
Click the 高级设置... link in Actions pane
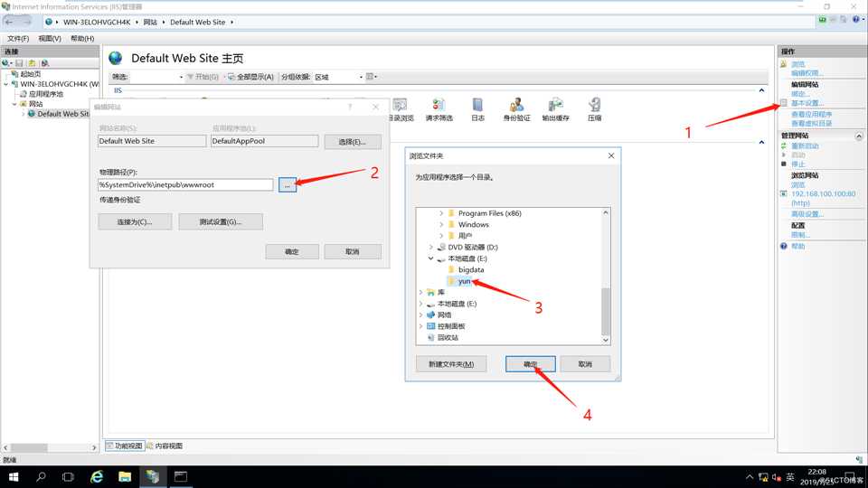click(807, 214)
